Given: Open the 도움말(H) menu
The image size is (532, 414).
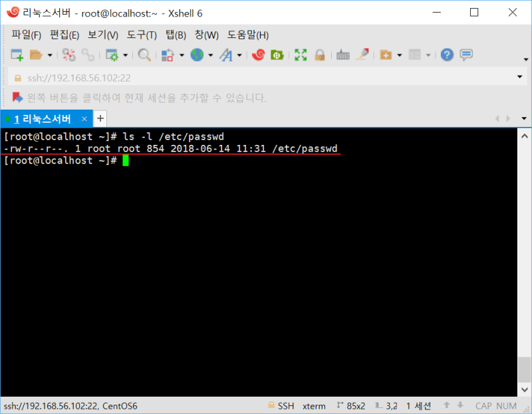Looking at the screenshot, I should point(247,35).
